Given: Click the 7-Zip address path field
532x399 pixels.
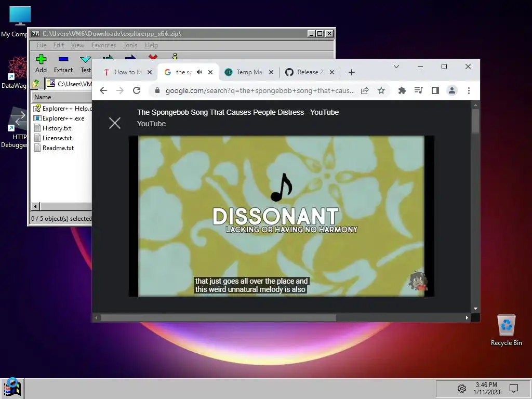Looking at the screenshot, I should pyautogui.click(x=69, y=84).
